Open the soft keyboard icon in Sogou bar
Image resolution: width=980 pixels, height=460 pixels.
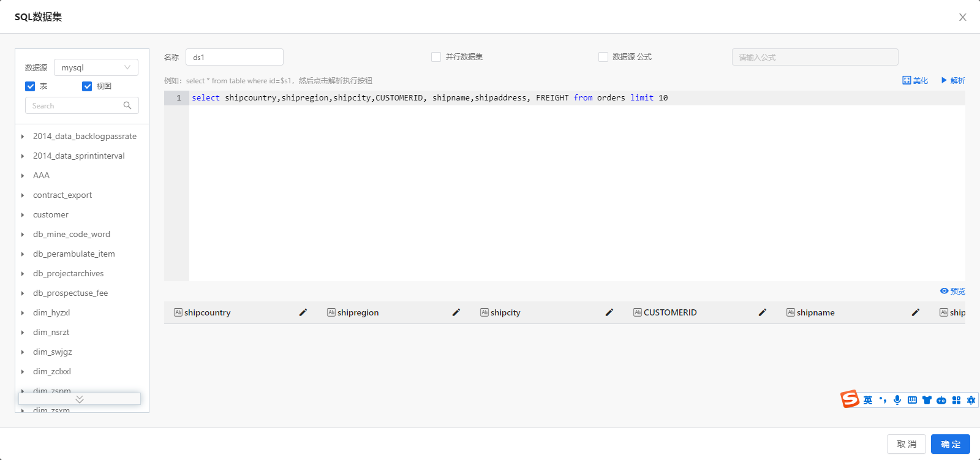tap(912, 400)
